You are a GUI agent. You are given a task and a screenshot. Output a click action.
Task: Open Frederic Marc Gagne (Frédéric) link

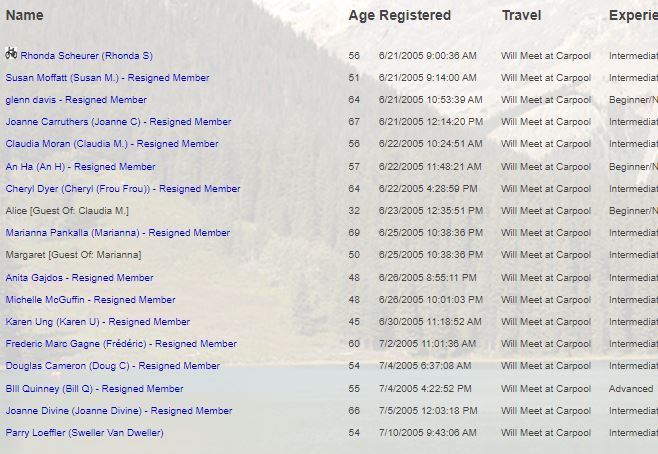click(x=121, y=344)
